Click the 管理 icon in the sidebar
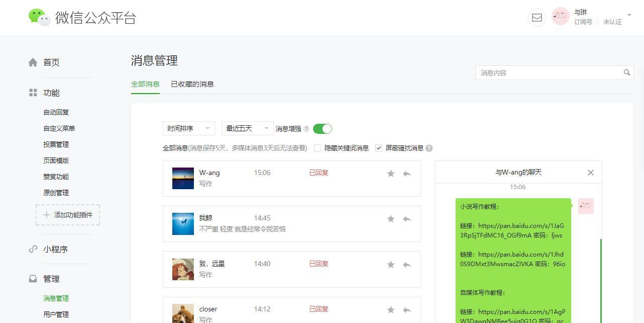 32,279
